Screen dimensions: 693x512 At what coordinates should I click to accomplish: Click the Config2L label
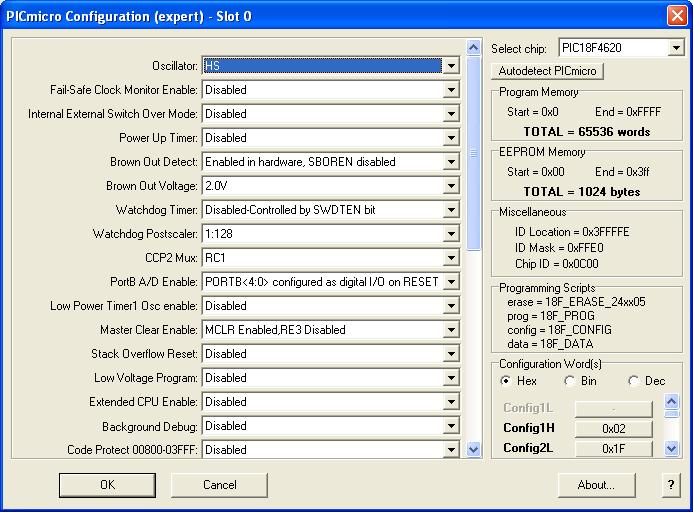(x=528, y=448)
